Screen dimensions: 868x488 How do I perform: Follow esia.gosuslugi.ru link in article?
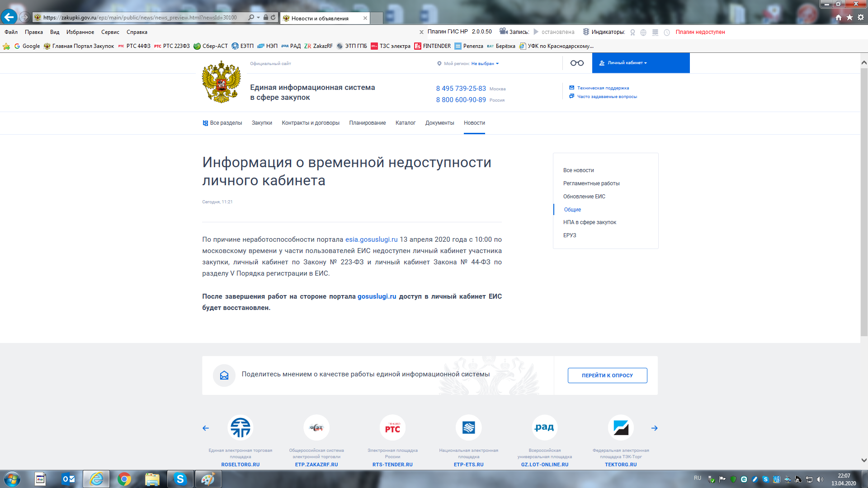371,239
